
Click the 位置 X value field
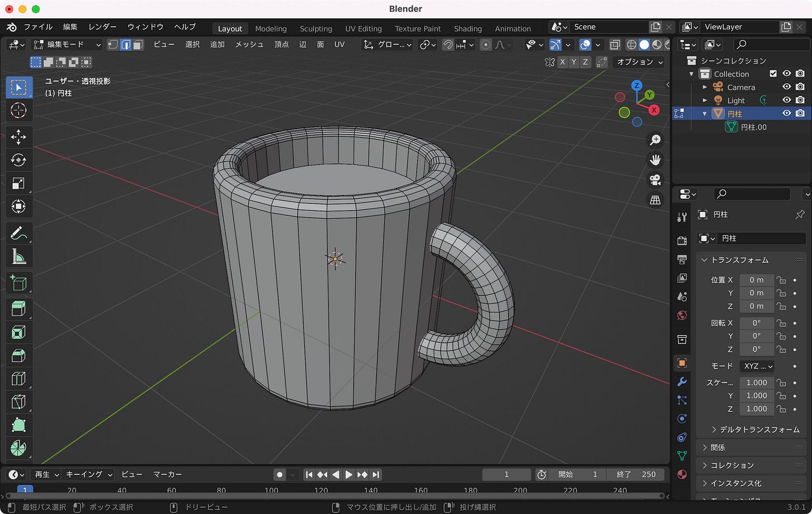click(x=756, y=280)
